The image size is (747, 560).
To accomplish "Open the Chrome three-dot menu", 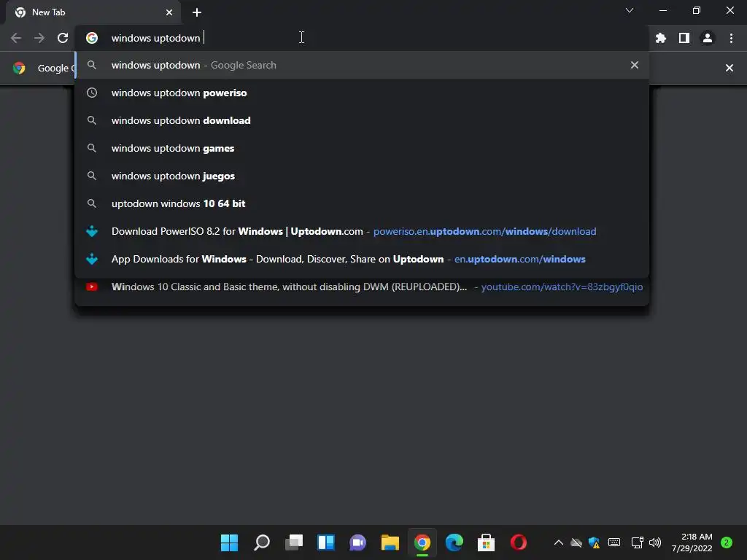I will click(731, 38).
